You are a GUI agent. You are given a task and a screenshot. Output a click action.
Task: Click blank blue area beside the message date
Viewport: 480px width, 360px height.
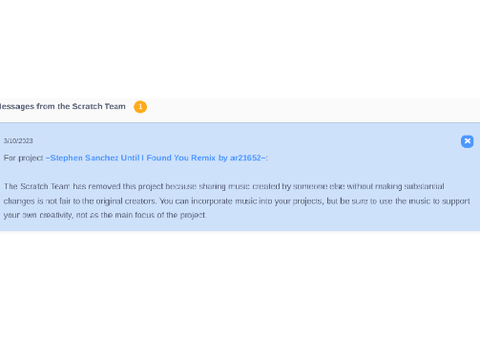[247, 141]
